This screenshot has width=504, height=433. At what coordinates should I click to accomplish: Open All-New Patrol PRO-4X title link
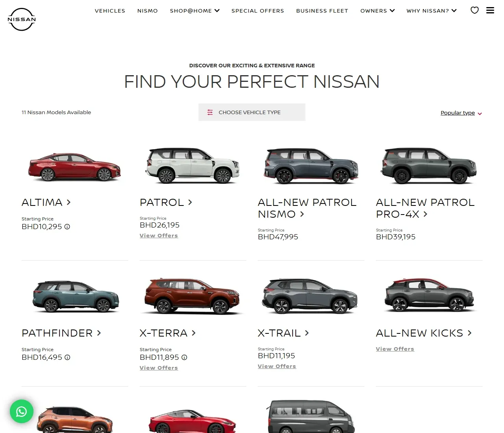tap(425, 208)
